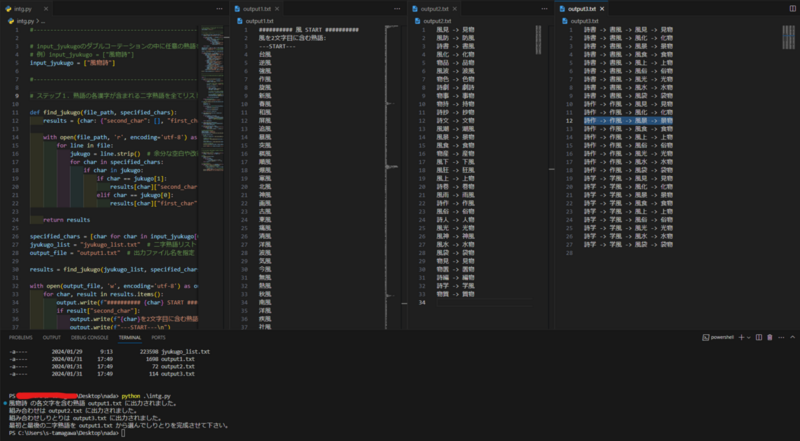This screenshot has height=441, width=800.
Task: Open the PORTS panel tab
Action: [x=158, y=337]
